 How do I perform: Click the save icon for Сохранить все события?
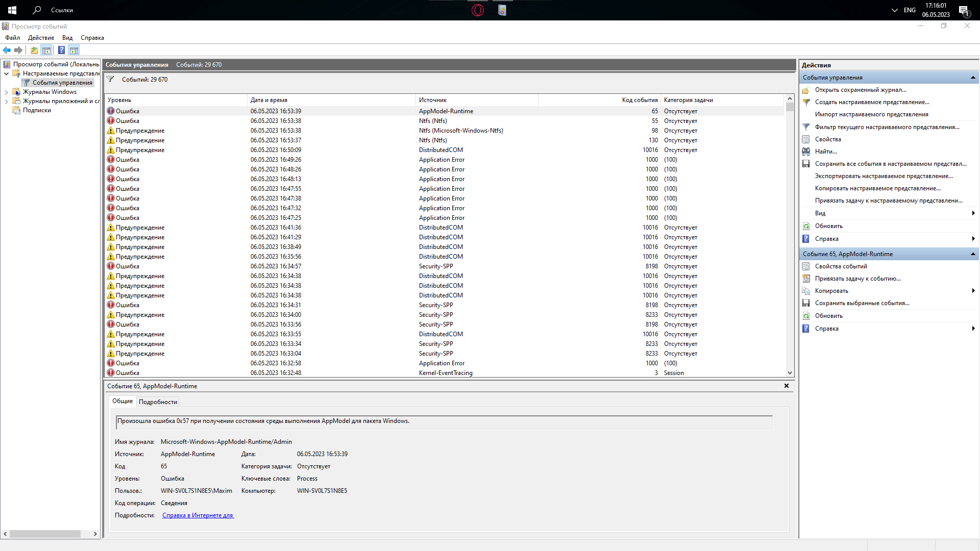click(806, 164)
